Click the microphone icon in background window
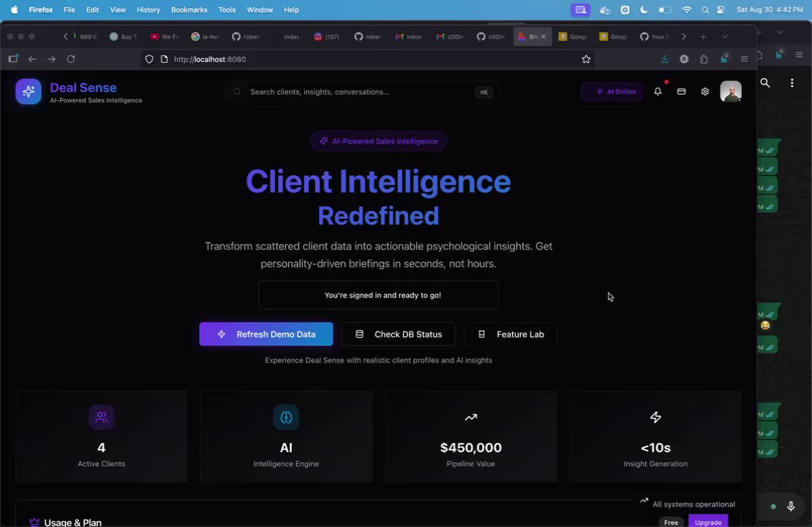 point(791,507)
